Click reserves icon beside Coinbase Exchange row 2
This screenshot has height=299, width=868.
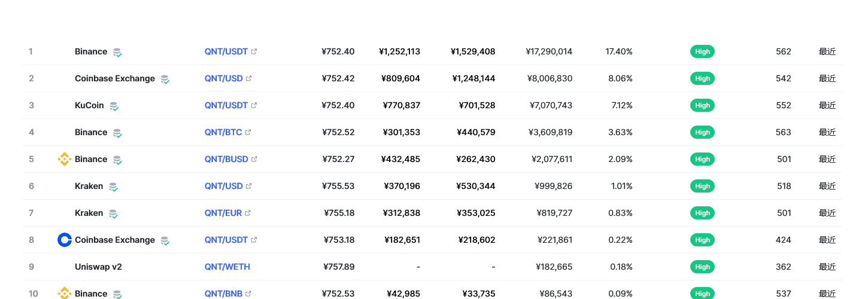tap(165, 79)
